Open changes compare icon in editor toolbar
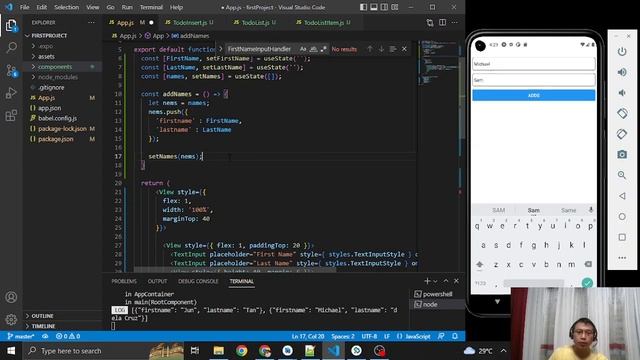 [x=430, y=22]
